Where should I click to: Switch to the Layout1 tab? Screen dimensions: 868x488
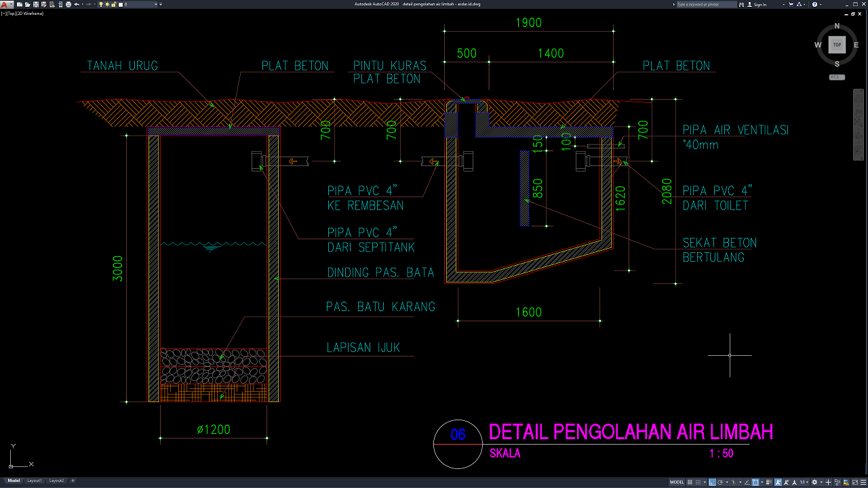coord(34,481)
